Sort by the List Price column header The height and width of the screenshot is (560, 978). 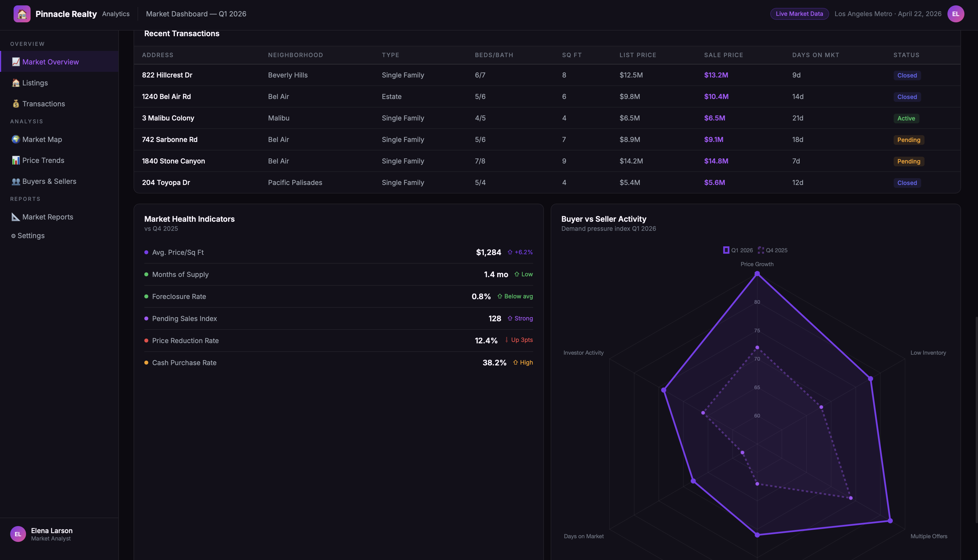click(x=638, y=55)
